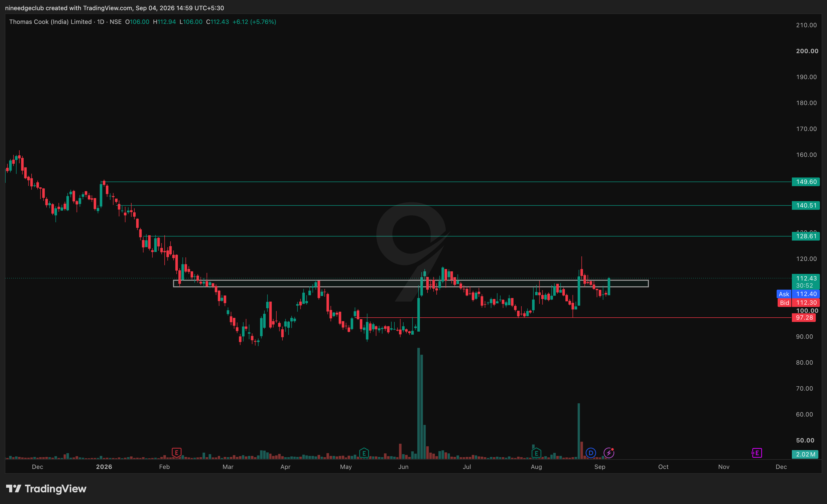Select the 149.60 price level label
The image size is (827, 504).
(806, 182)
